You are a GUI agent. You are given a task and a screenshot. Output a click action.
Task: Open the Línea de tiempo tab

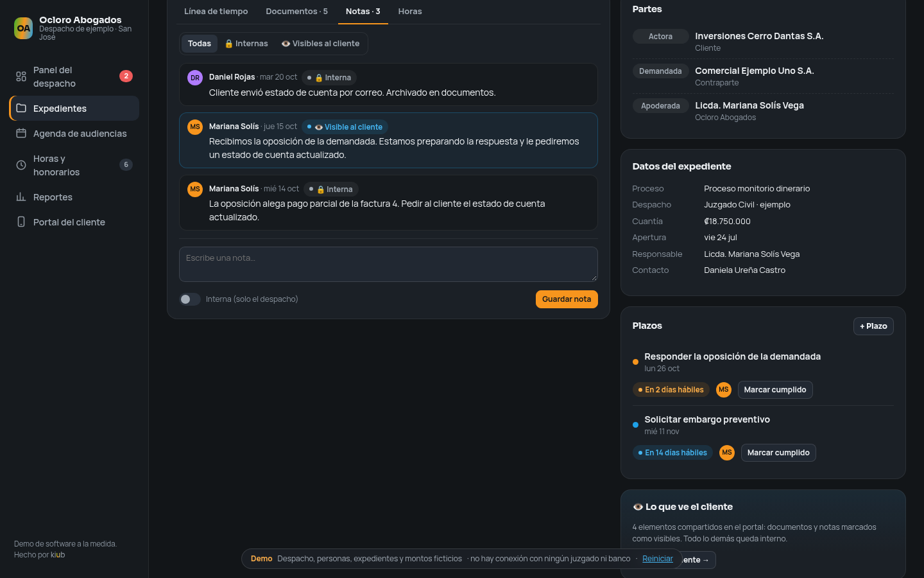coord(216,12)
